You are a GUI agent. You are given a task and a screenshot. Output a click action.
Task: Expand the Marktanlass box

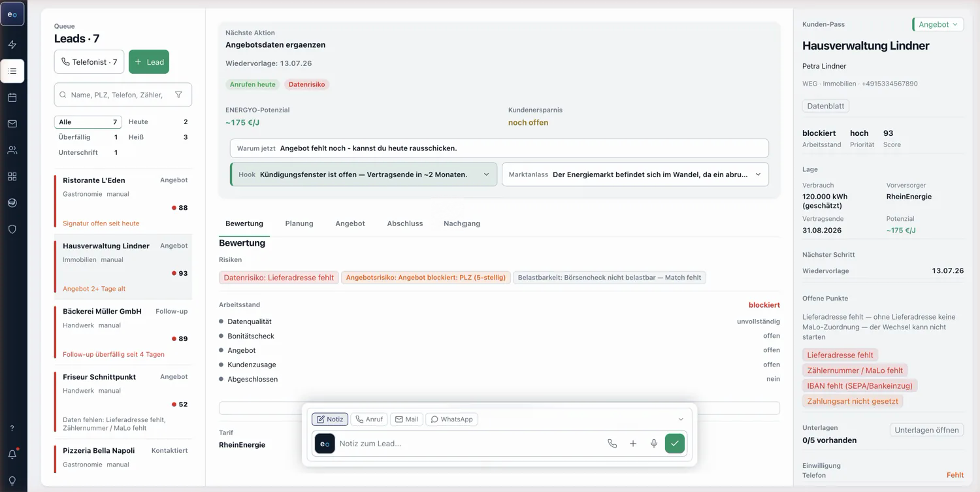click(635, 174)
